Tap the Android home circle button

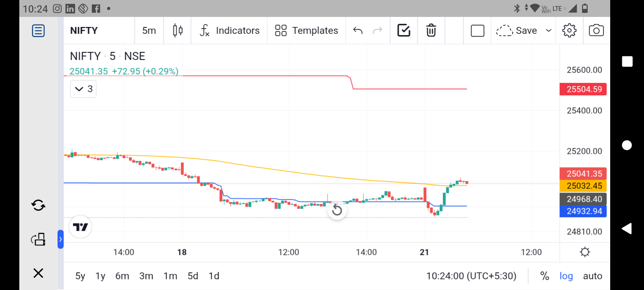(627, 145)
